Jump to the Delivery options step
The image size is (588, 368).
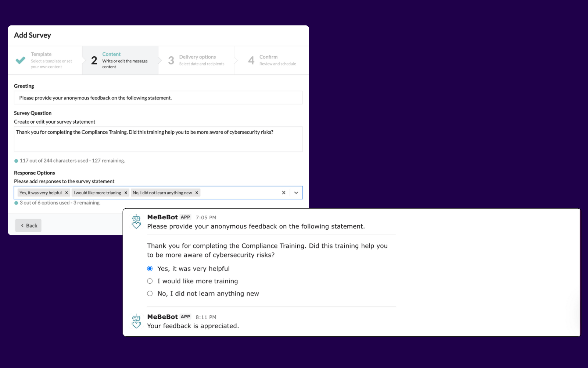coord(196,60)
